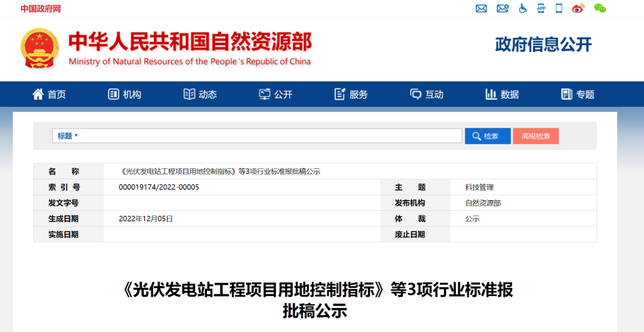The width and height of the screenshot is (644, 332).
Task: Enable the wheelchair accessibility mode icon
Action: coord(523,8)
